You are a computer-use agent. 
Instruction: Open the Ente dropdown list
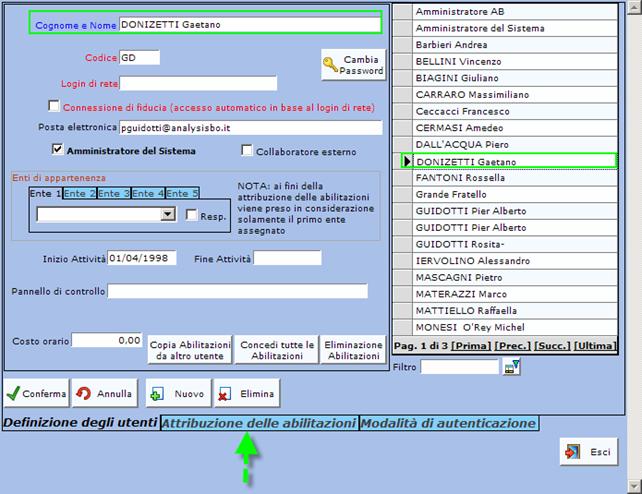(x=168, y=214)
